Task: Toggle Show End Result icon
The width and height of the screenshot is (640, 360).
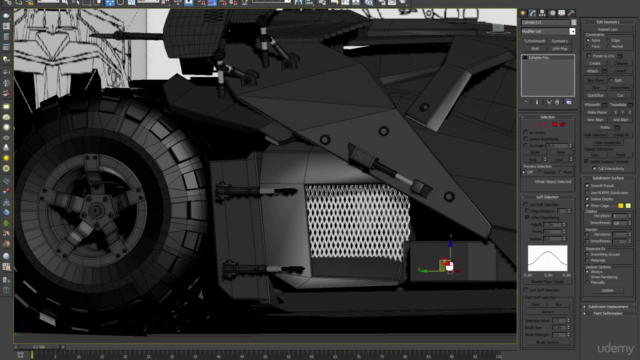Action: click(x=537, y=102)
